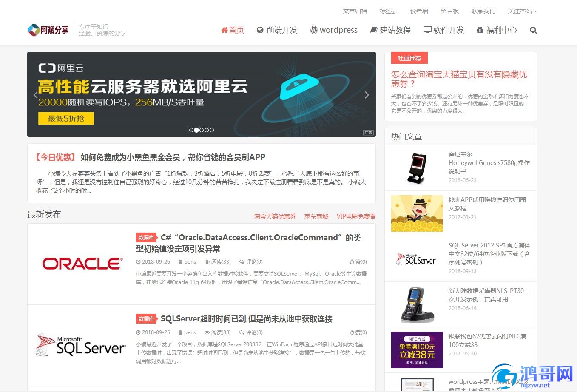Screen dimensions: 577x392
Task: Like the Oracle post with 赞(0)
Action: (358, 262)
